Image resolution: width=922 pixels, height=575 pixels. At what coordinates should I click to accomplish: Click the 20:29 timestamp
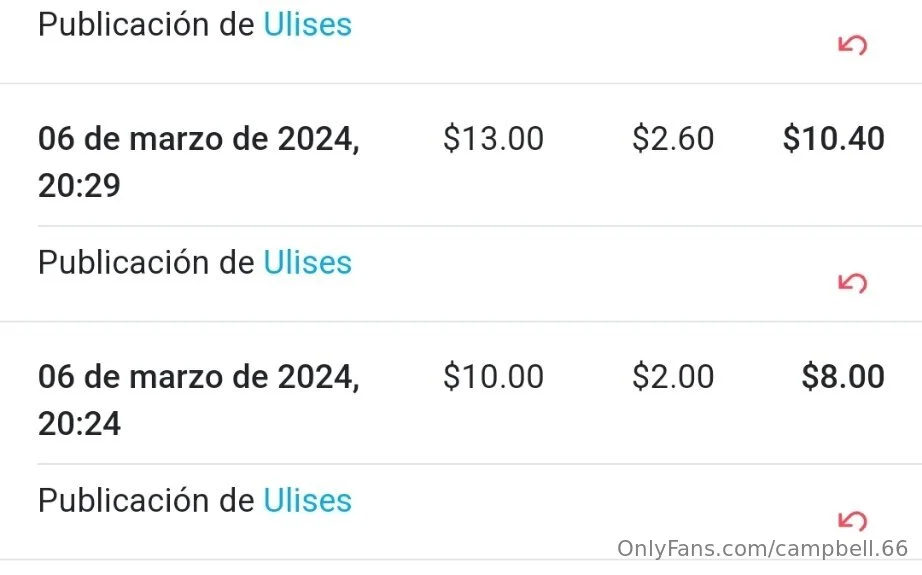click(79, 186)
